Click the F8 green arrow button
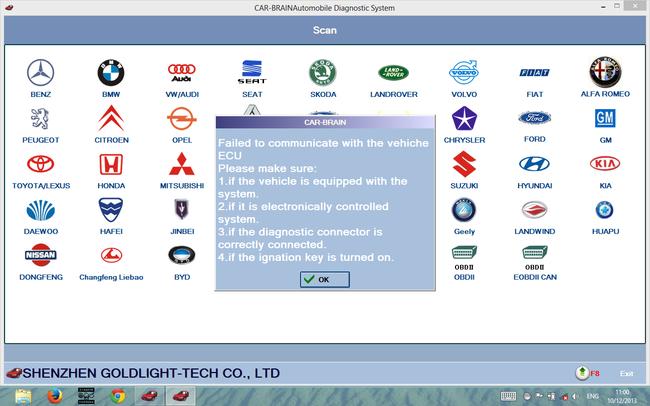The width and height of the screenshot is (650, 406). (583, 373)
